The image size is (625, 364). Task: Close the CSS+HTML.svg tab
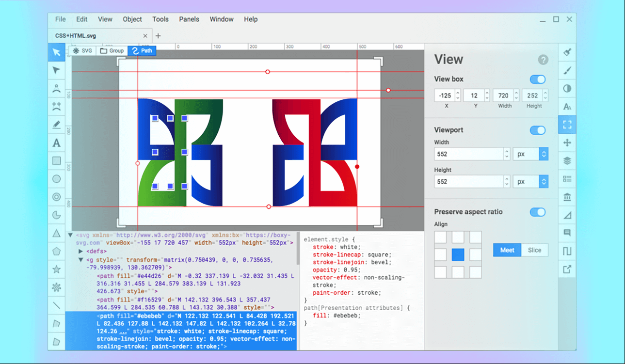[145, 36]
